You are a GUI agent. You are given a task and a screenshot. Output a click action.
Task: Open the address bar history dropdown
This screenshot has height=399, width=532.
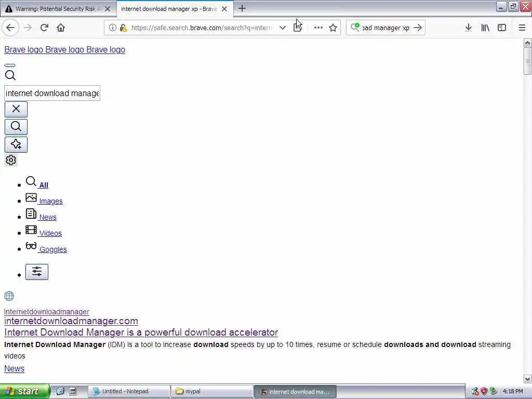coord(282,28)
